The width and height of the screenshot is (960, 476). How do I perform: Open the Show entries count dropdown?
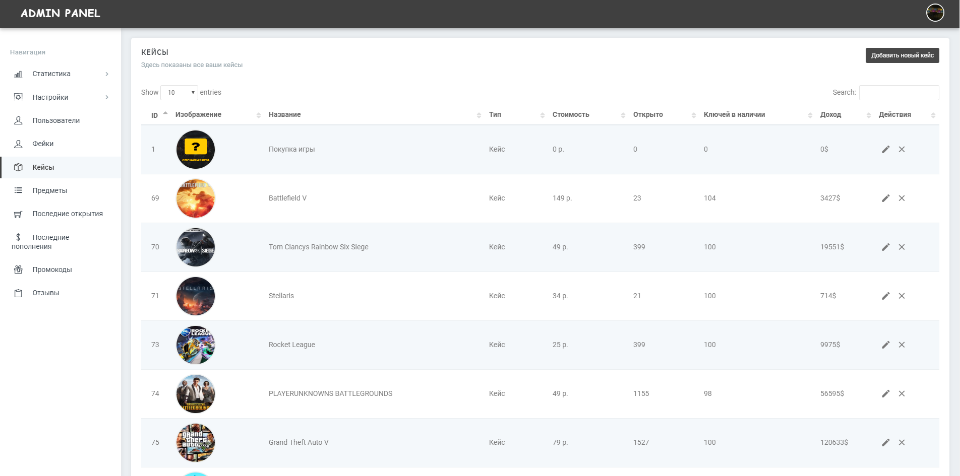pyautogui.click(x=180, y=92)
